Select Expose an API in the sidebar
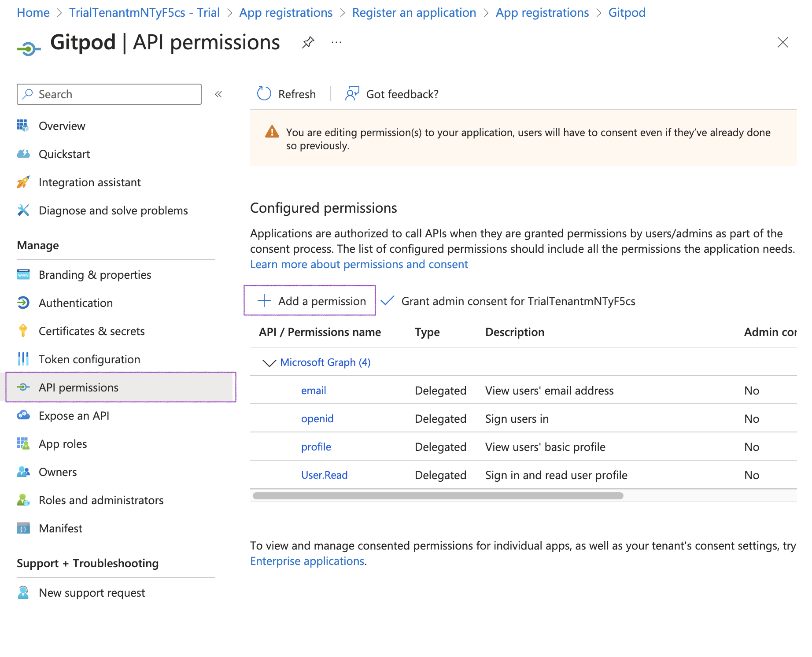This screenshot has height=657, width=812. (74, 416)
